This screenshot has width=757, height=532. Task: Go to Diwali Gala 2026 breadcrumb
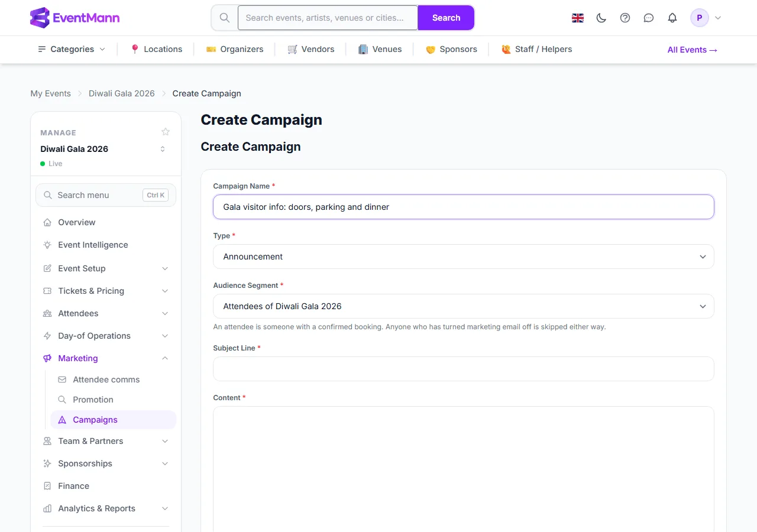click(x=122, y=93)
